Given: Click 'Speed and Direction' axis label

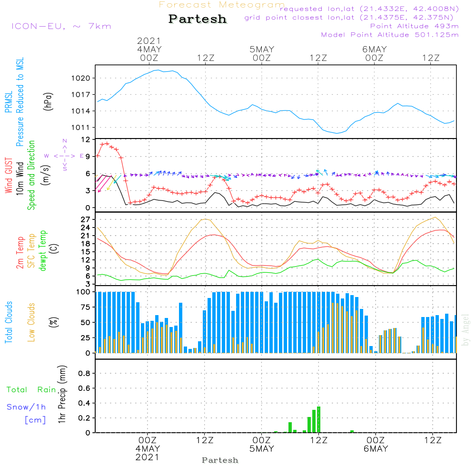Looking at the screenshot, I should click(31, 175).
